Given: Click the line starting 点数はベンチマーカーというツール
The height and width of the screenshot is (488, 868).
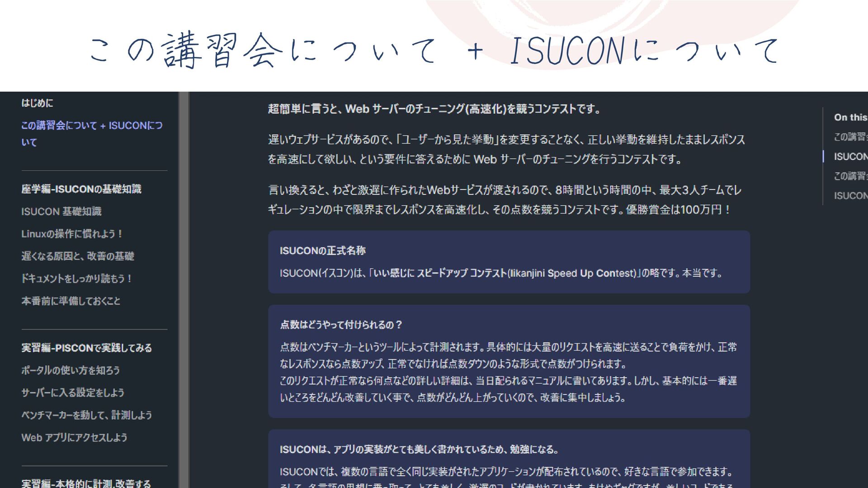Looking at the screenshot, I should [x=509, y=347].
